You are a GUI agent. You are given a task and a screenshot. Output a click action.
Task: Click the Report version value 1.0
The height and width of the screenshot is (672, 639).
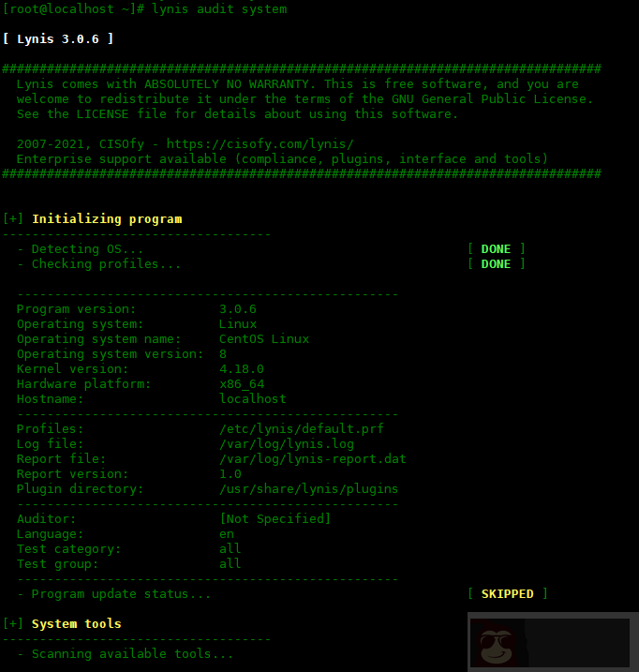pyautogui.click(x=230, y=474)
